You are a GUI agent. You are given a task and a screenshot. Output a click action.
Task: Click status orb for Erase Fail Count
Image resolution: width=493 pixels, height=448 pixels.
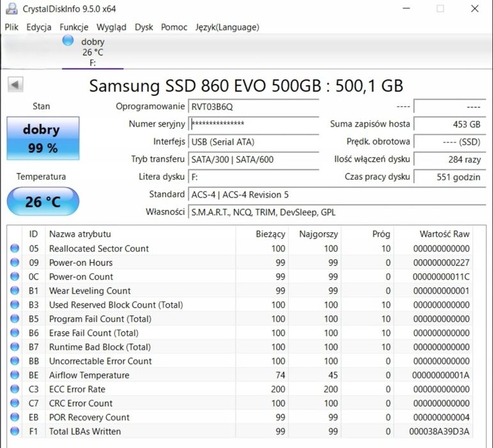15,333
